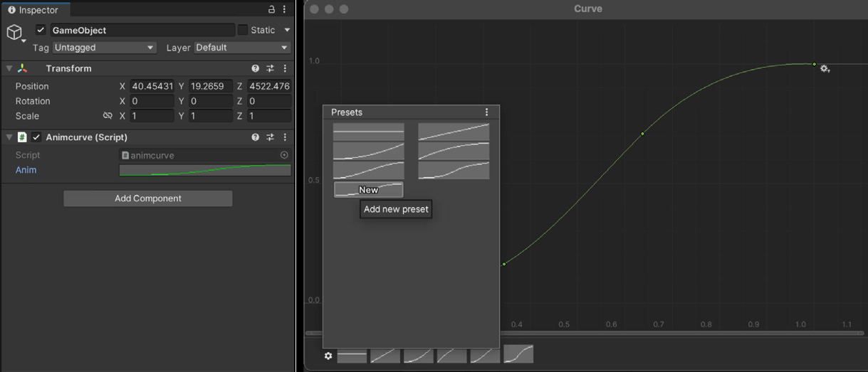Click the curve presets gear icon
The width and height of the screenshot is (868, 372).
[x=328, y=356]
